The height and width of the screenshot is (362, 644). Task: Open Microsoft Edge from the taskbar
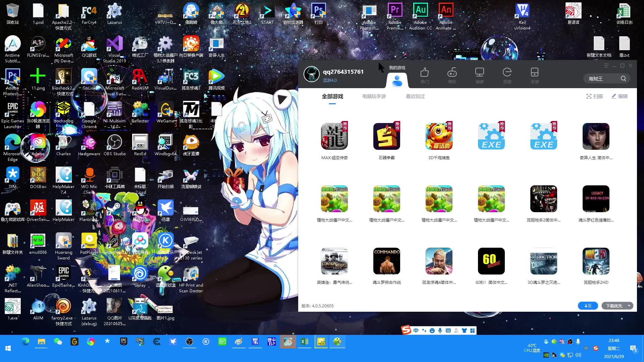pyautogui.click(x=25, y=342)
